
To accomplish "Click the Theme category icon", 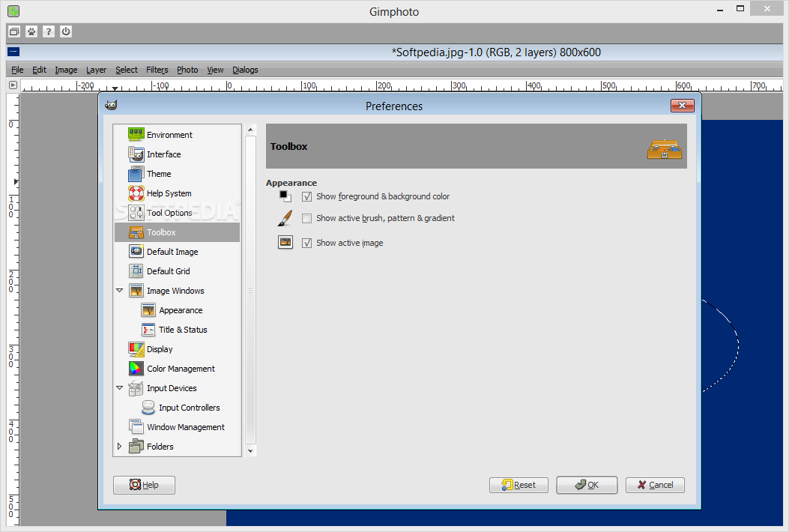I will pyautogui.click(x=136, y=174).
